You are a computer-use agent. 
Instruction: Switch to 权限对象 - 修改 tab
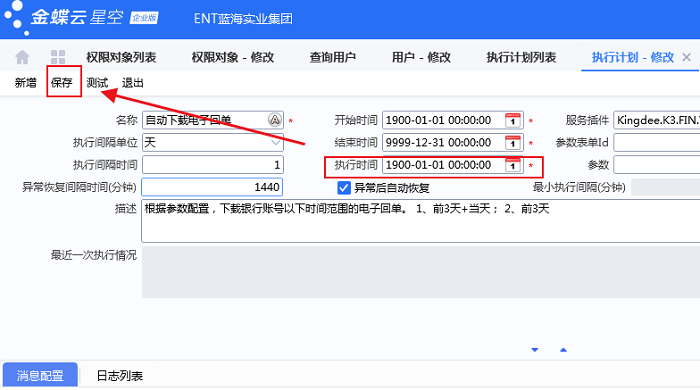click(233, 57)
